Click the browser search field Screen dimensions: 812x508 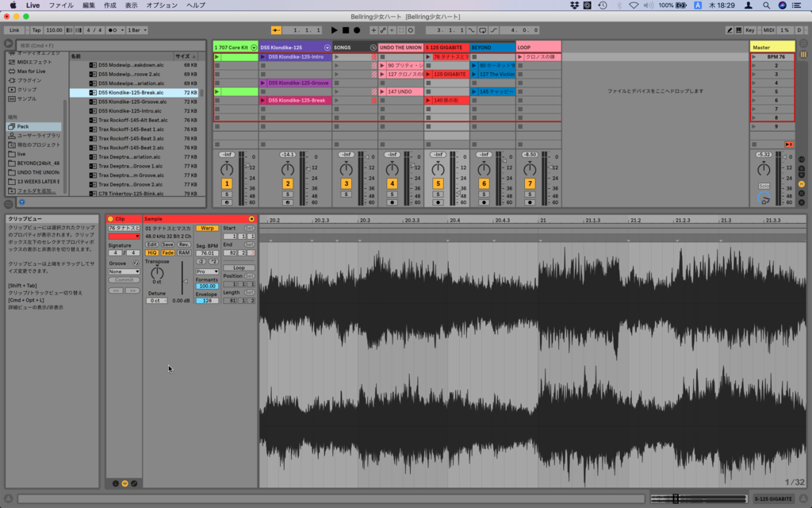(111, 45)
